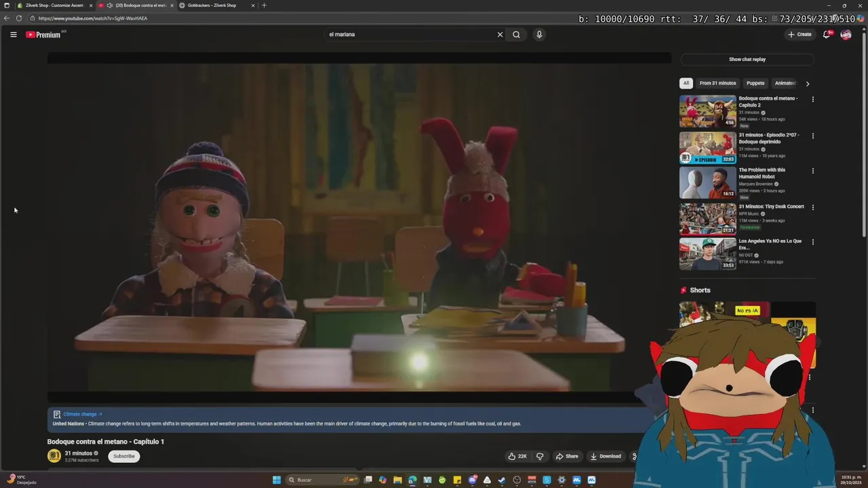Screen dimensions: 868x488
Task: Open Steam from taskbar
Action: point(502,480)
